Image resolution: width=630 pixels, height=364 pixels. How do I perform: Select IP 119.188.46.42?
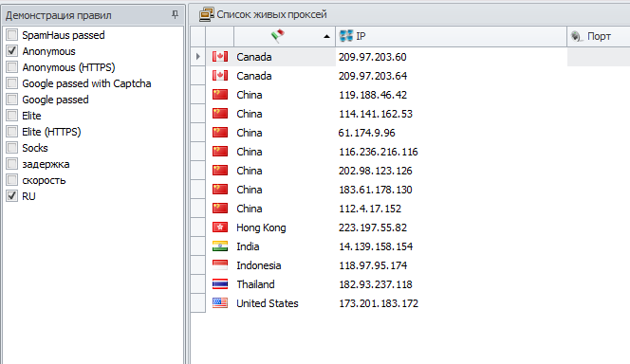pyautogui.click(x=373, y=95)
